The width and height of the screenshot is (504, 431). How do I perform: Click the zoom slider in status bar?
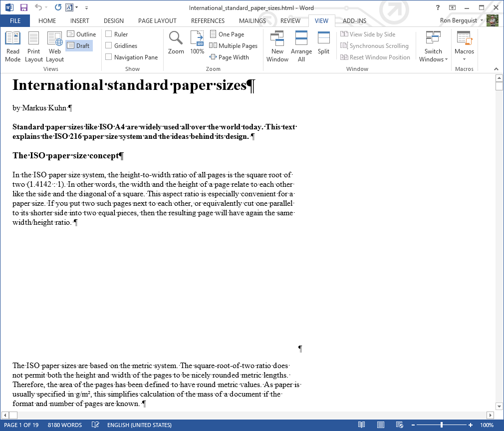(x=442, y=425)
